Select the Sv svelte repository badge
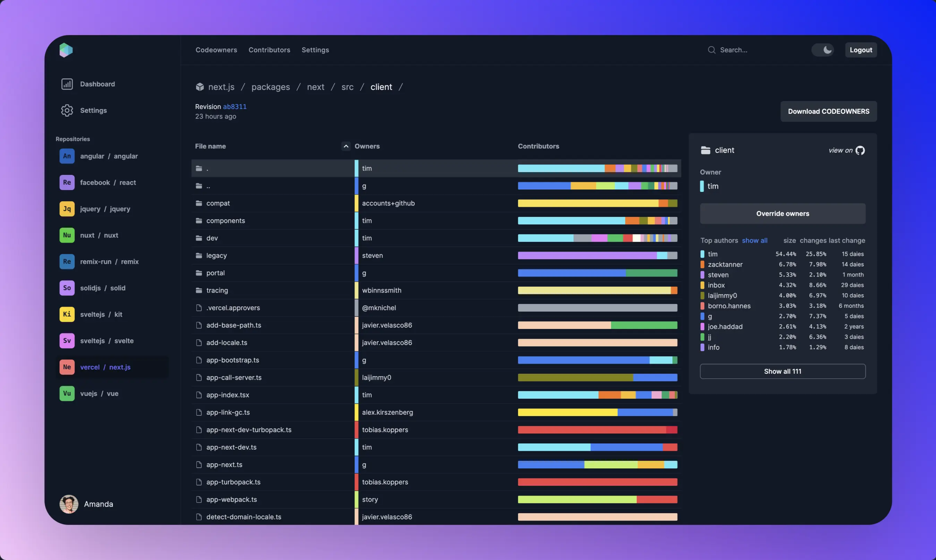 point(67,341)
